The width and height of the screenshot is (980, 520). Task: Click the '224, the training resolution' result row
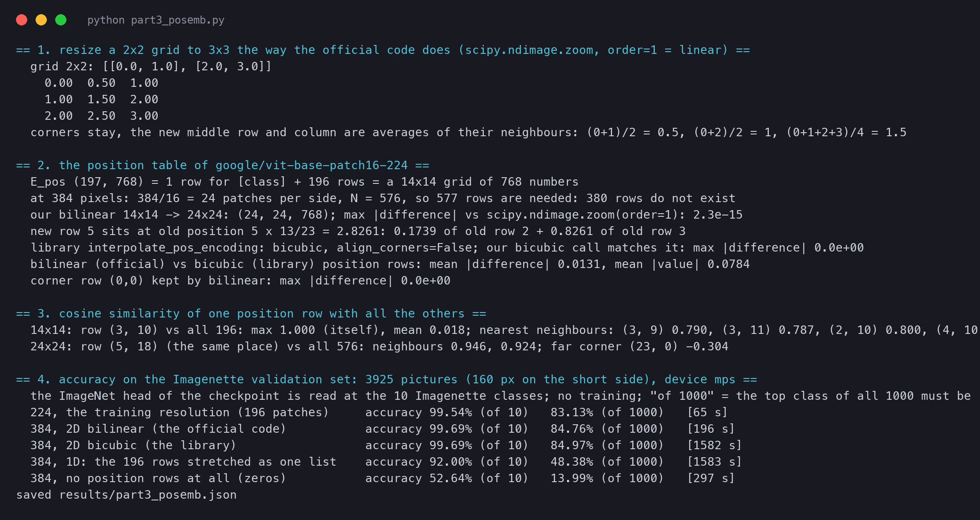click(x=379, y=412)
